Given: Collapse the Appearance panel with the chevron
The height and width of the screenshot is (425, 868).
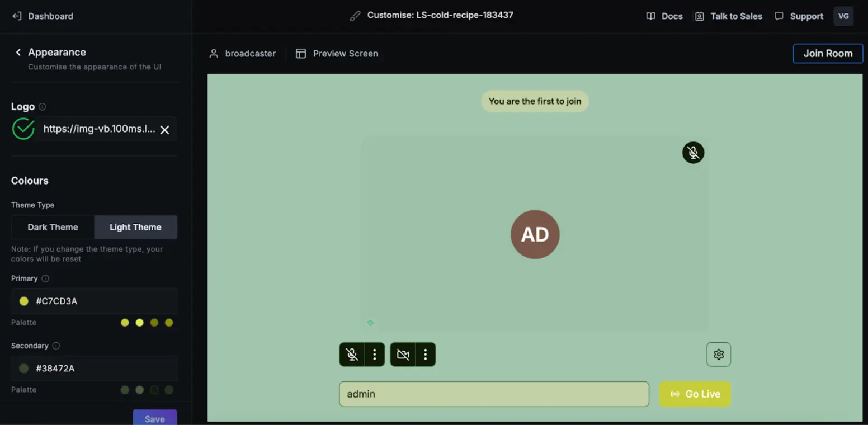Looking at the screenshot, I should (18, 52).
